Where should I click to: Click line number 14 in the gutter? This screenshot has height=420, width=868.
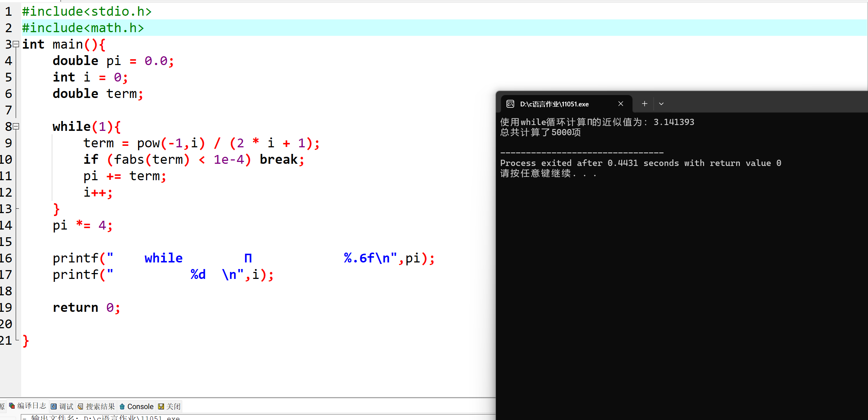tap(6, 225)
